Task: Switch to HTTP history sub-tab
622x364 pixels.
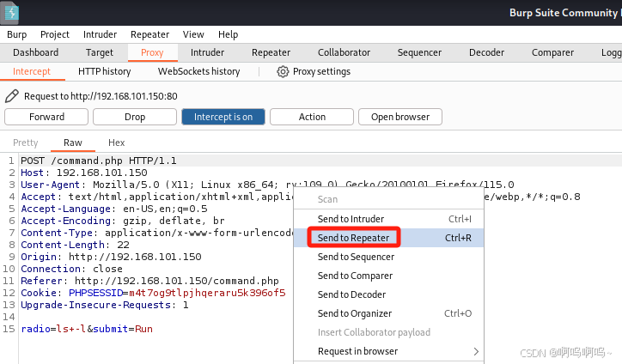Action: click(104, 71)
